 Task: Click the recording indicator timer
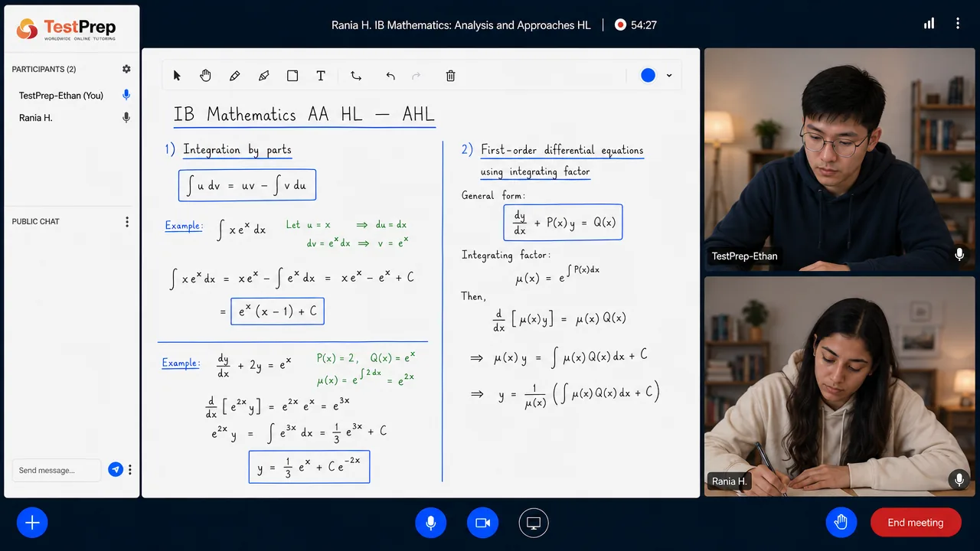click(635, 24)
